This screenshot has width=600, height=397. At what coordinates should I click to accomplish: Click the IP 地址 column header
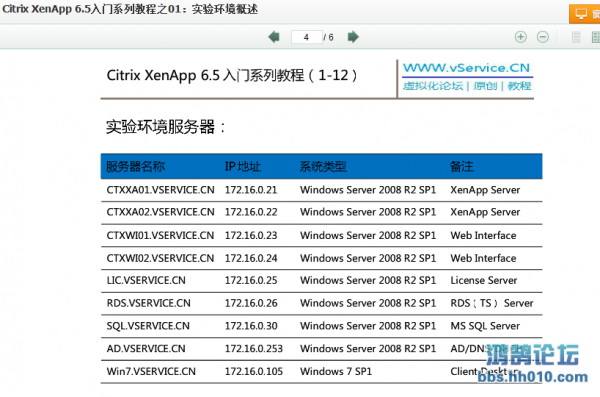point(243,167)
